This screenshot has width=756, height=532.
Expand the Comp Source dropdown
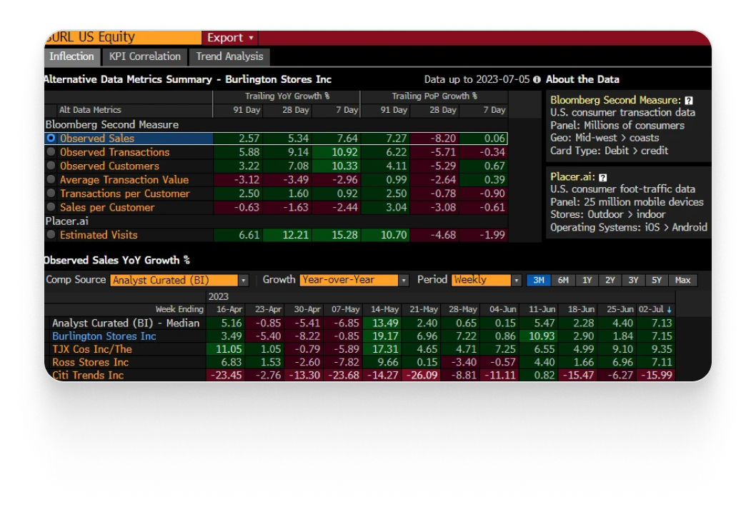coord(243,281)
